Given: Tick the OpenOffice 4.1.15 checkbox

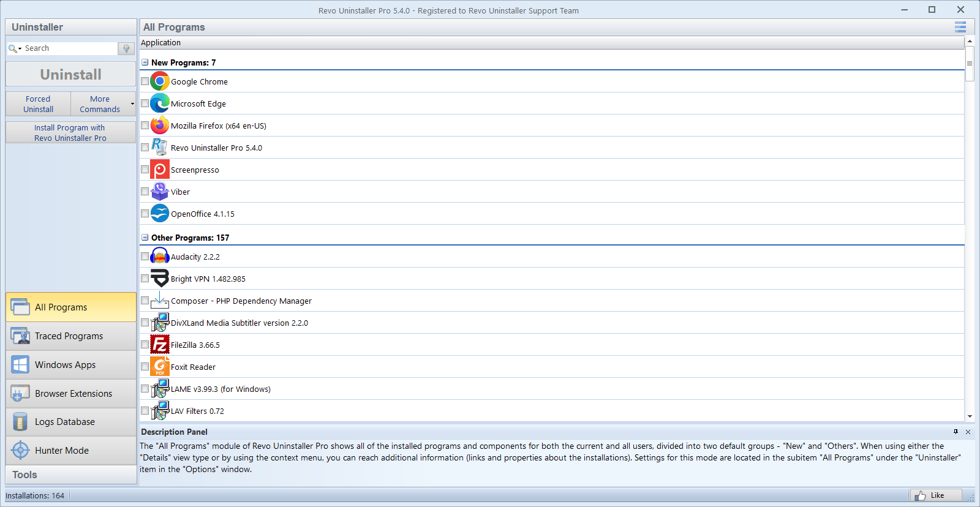Looking at the screenshot, I should pyautogui.click(x=145, y=214).
